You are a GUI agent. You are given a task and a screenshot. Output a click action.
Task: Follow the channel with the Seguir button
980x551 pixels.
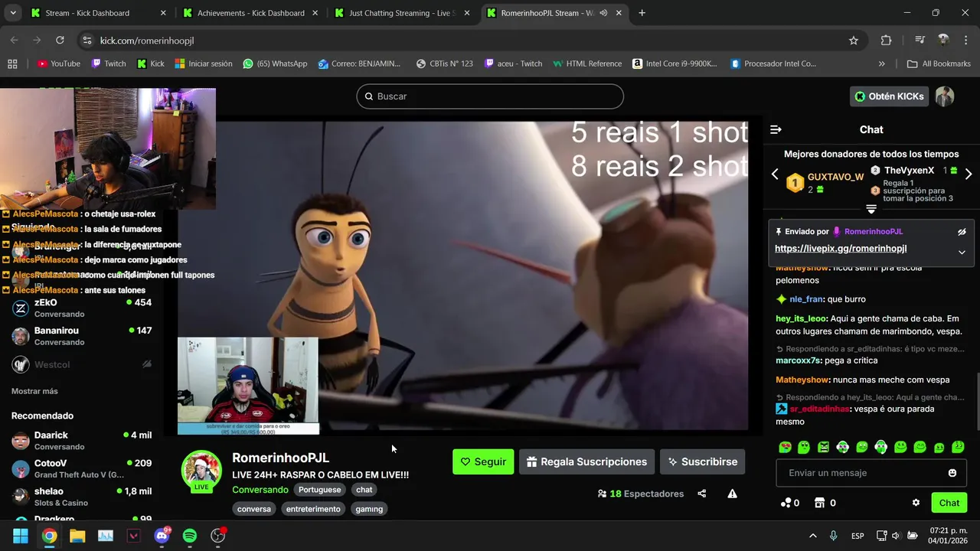click(x=483, y=461)
